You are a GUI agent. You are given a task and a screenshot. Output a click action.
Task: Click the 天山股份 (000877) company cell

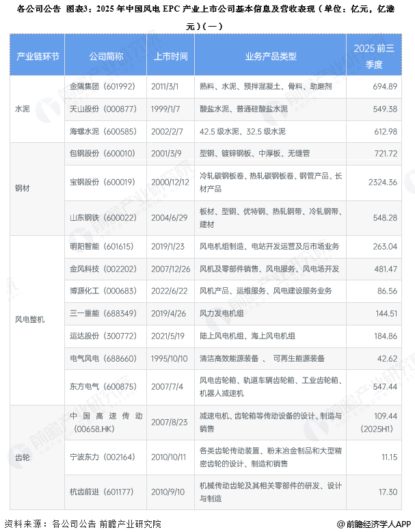click(x=103, y=109)
